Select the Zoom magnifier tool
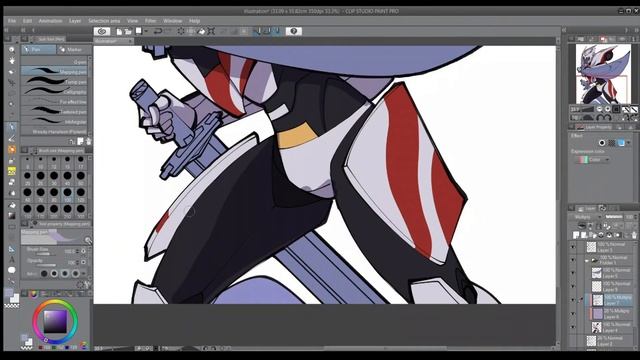This screenshot has width=640, height=360. coord(11,49)
